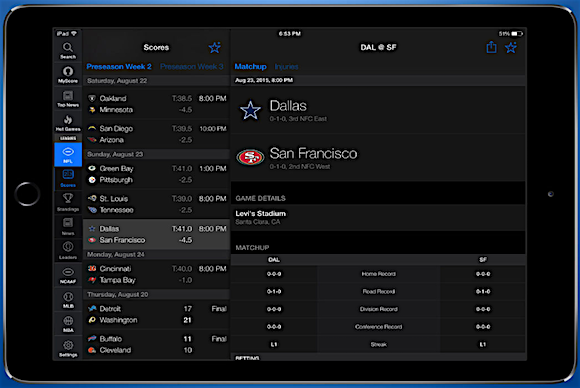Image resolution: width=580 pixels, height=388 pixels.
Task: Favorite star in Scores header
Action: [x=215, y=47]
